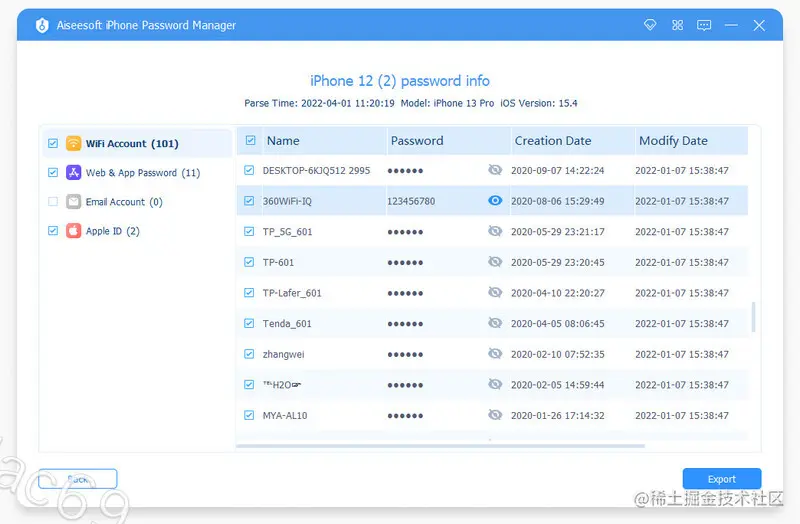Reveal the Tenda_601 password
This screenshot has height=524, width=800.
(495, 323)
